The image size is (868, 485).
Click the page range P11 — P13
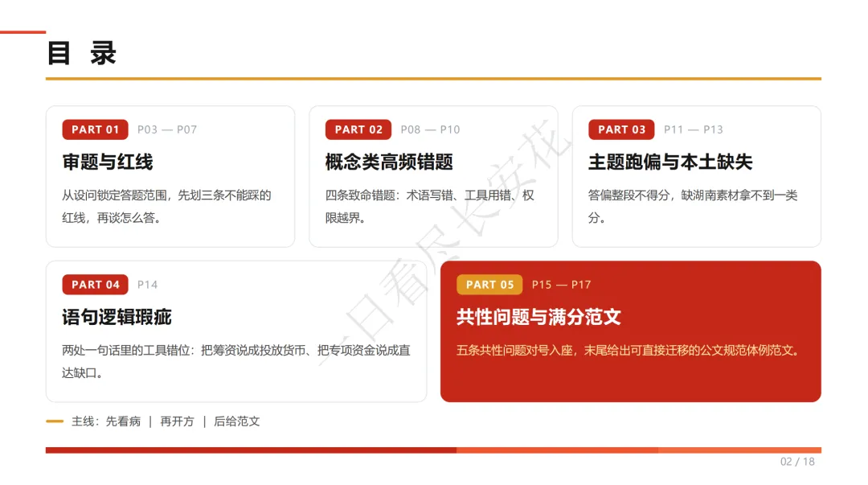click(x=694, y=129)
